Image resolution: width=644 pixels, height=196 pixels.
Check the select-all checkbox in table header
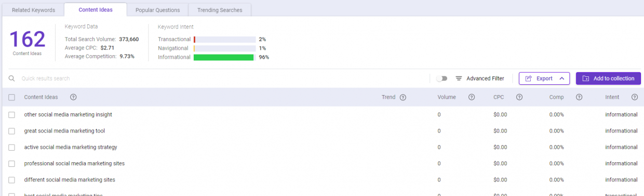tap(12, 97)
